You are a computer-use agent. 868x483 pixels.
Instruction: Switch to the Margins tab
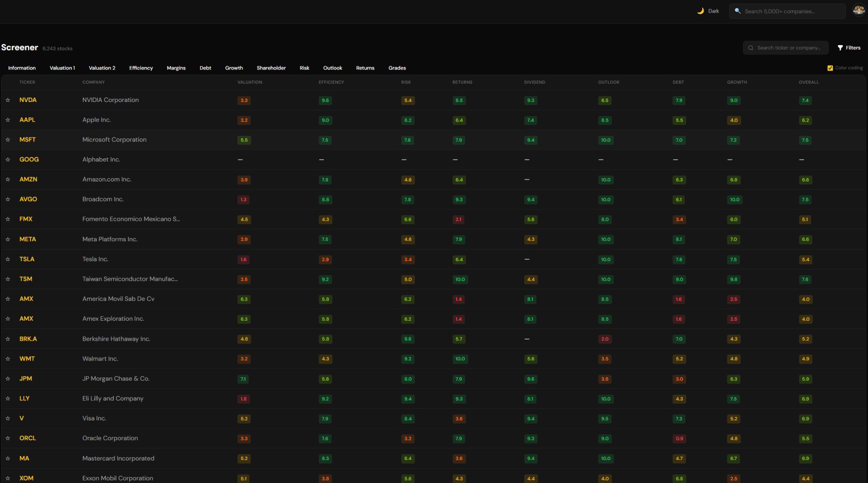(x=176, y=68)
